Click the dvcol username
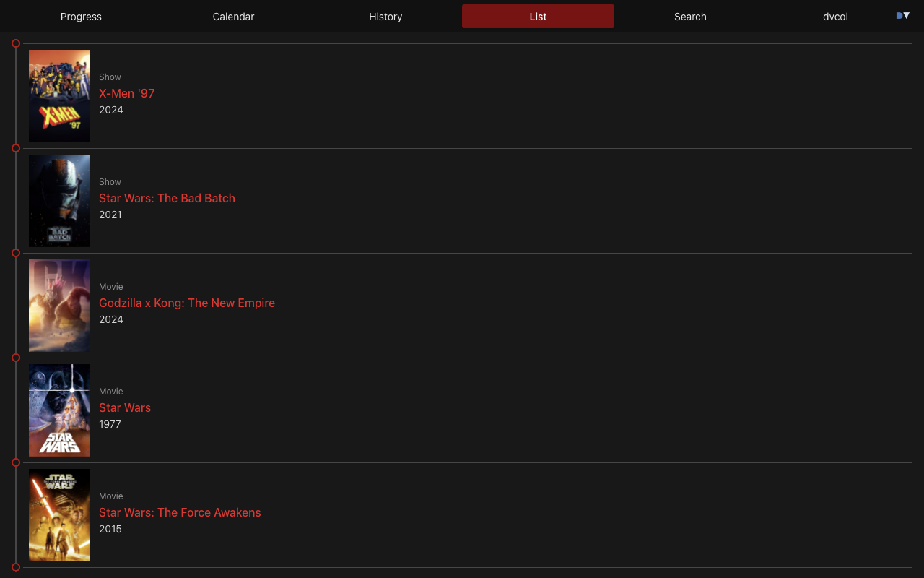This screenshot has height=578, width=924. (x=835, y=16)
